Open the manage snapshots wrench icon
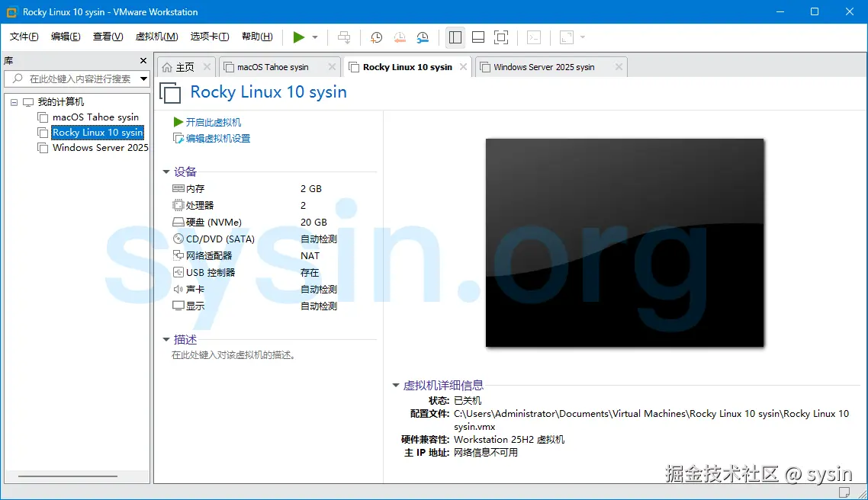 pos(422,37)
